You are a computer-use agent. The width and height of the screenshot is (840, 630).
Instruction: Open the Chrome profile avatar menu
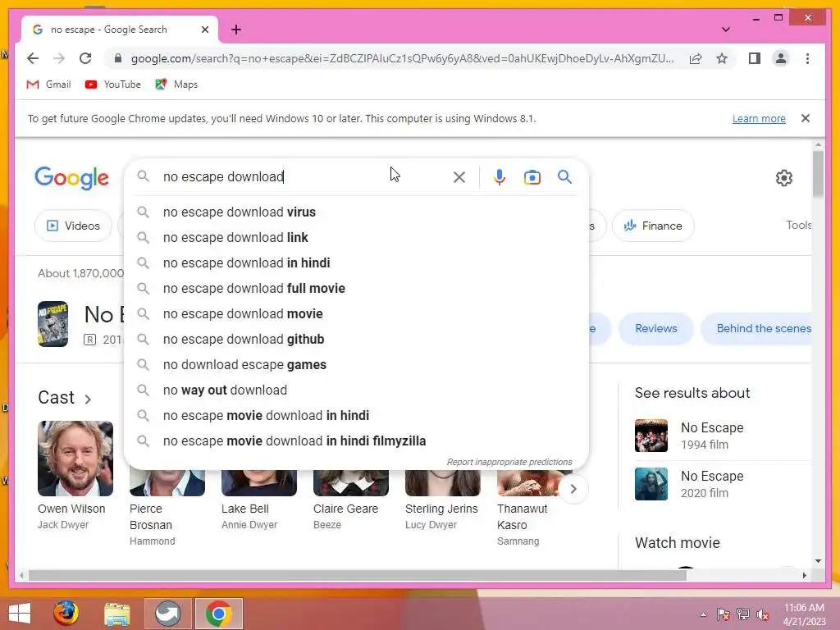[x=781, y=58]
